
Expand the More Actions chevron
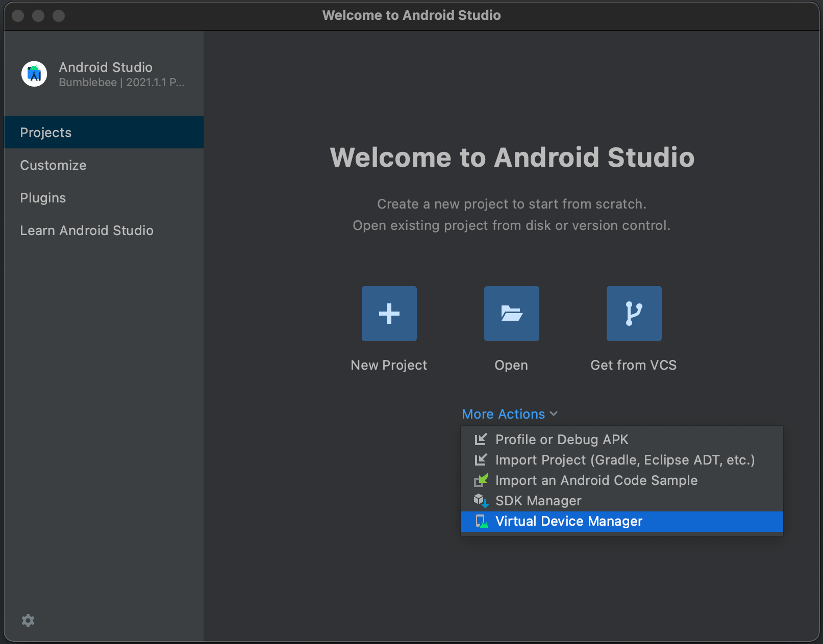click(x=554, y=414)
